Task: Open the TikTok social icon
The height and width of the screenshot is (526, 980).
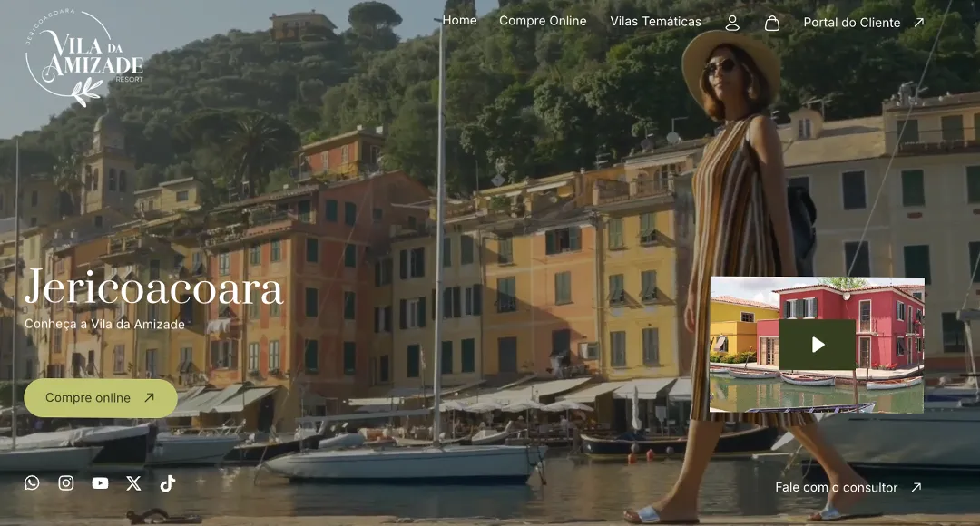Action: coord(168,483)
